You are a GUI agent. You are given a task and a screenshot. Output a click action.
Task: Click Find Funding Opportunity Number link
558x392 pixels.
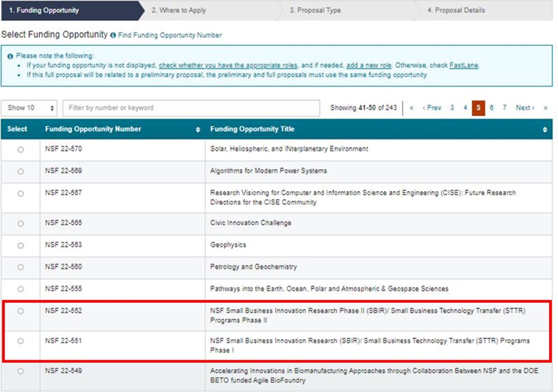click(170, 35)
